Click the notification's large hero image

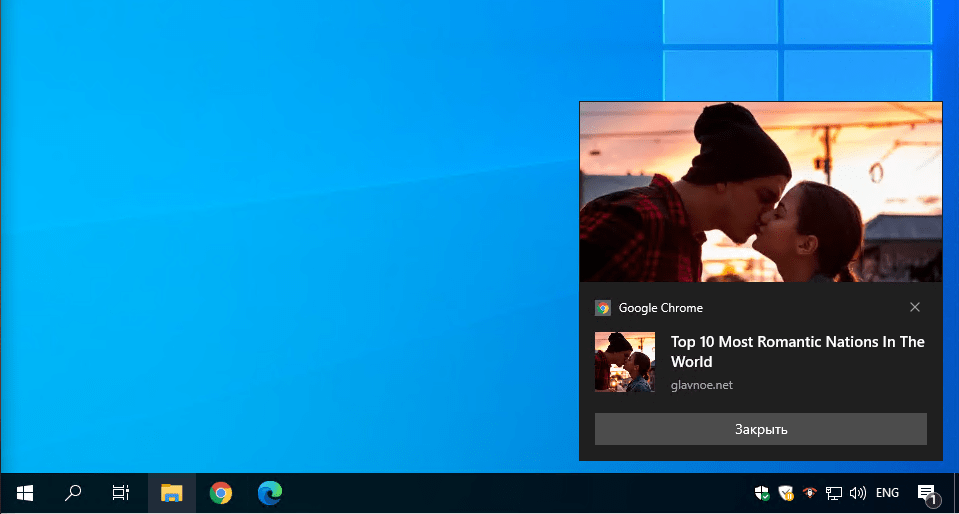tap(760, 192)
